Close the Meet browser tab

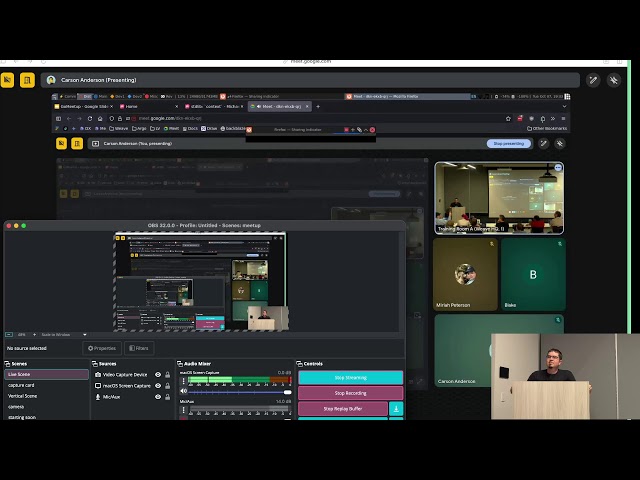[x=307, y=107]
